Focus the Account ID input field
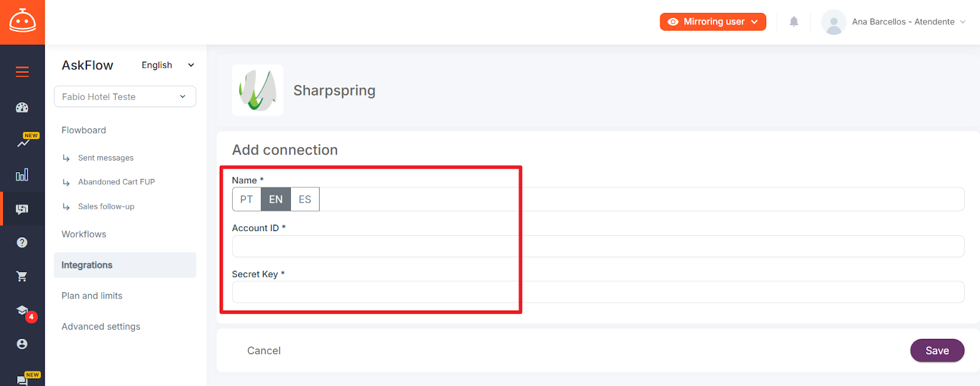The width and height of the screenshot is (980, 386). point(598,246)
